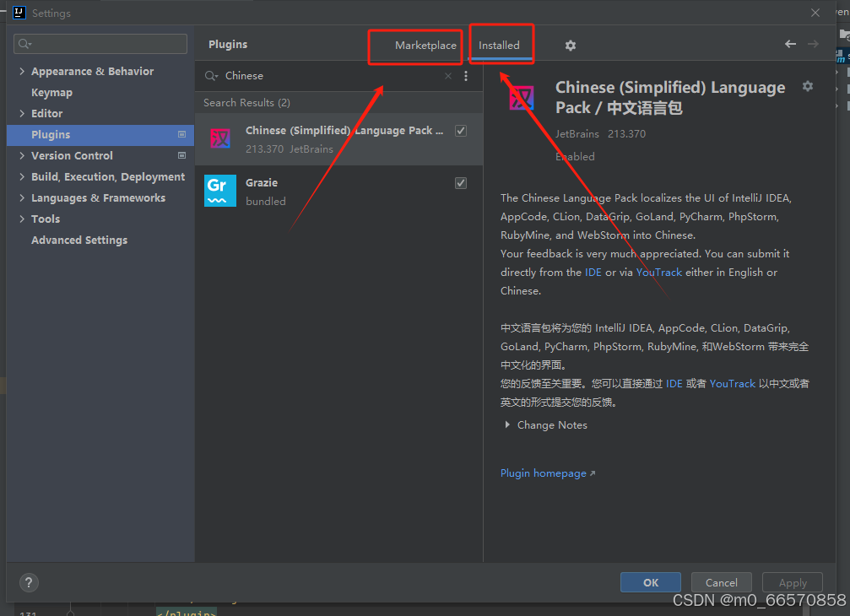Screen dimensions: 850x616
Task: Expand Languages & Frameworks node
Action: tap(22, 197)
